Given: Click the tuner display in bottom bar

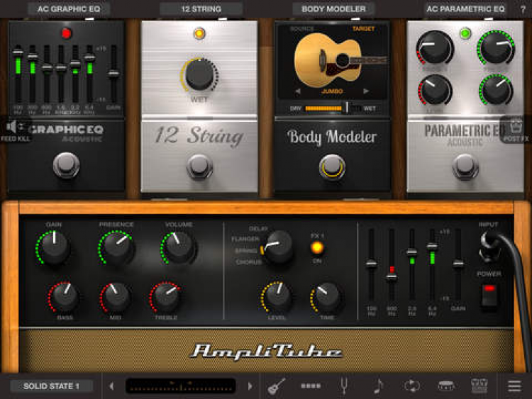Looking at the screenshot, I should (x=180, y=386).
